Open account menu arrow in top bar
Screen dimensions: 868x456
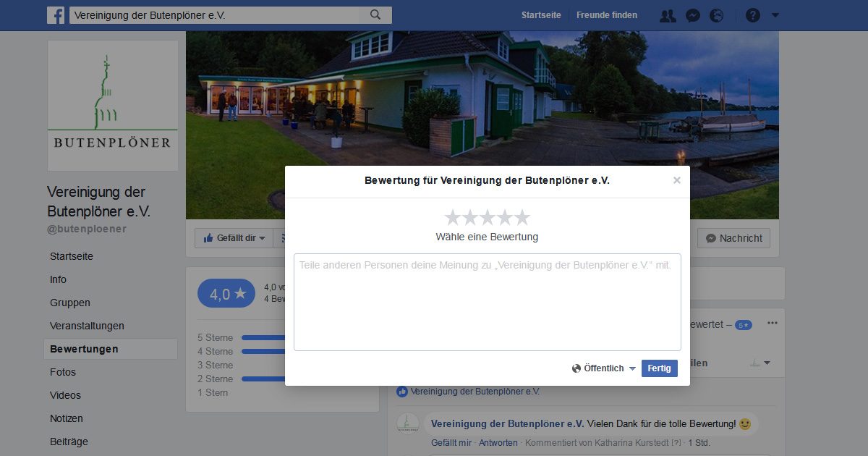coord(775,15)
